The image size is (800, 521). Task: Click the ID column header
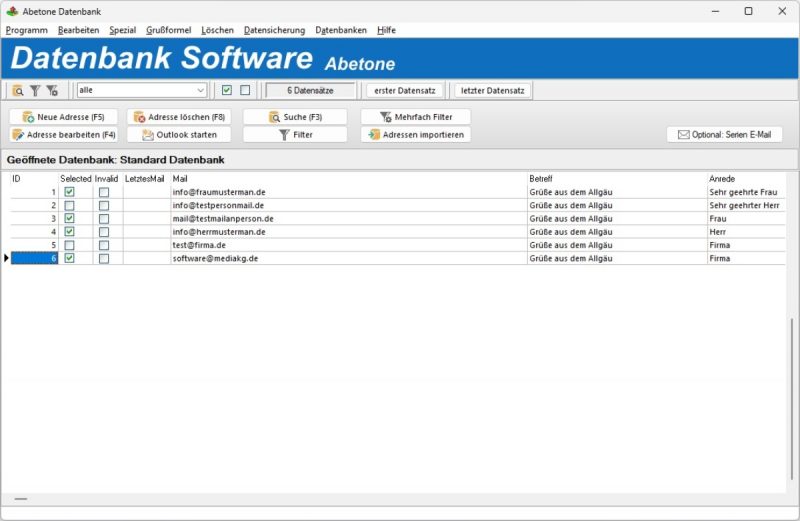coord(34,179)
